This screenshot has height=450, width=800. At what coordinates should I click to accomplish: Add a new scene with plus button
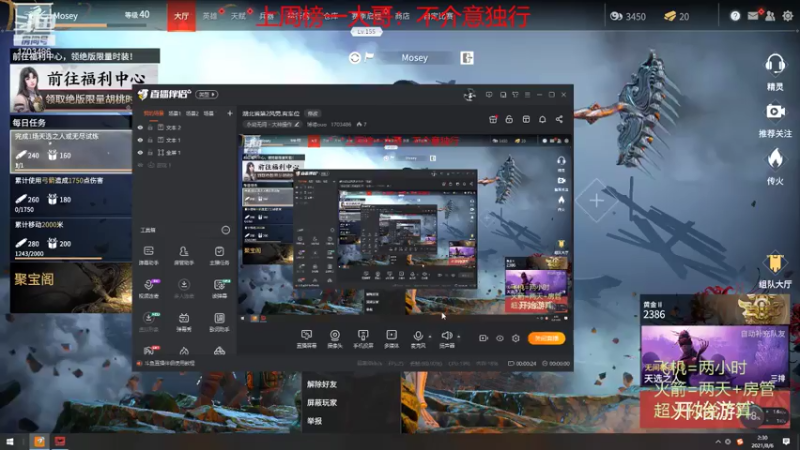point(230,113)
